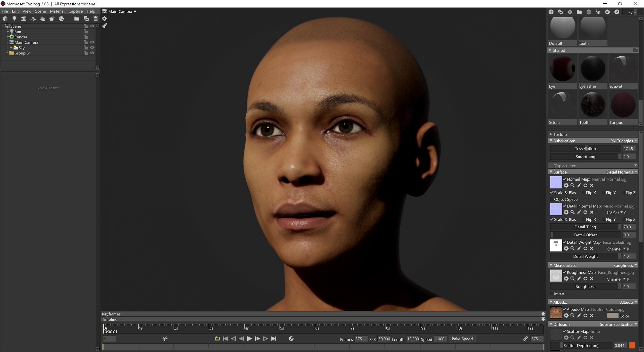Jump to the first frame
The width and height of the screenshot is (644, 352).
tap(225, 339)
